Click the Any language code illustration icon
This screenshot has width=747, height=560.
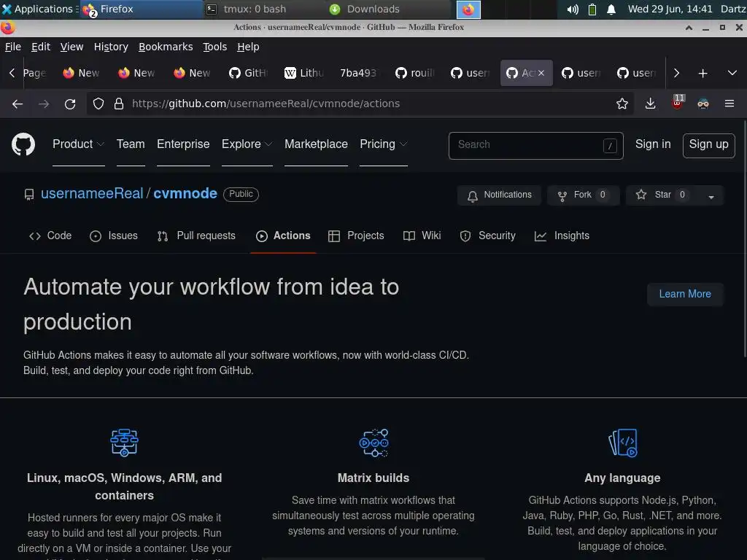point(623,443)
